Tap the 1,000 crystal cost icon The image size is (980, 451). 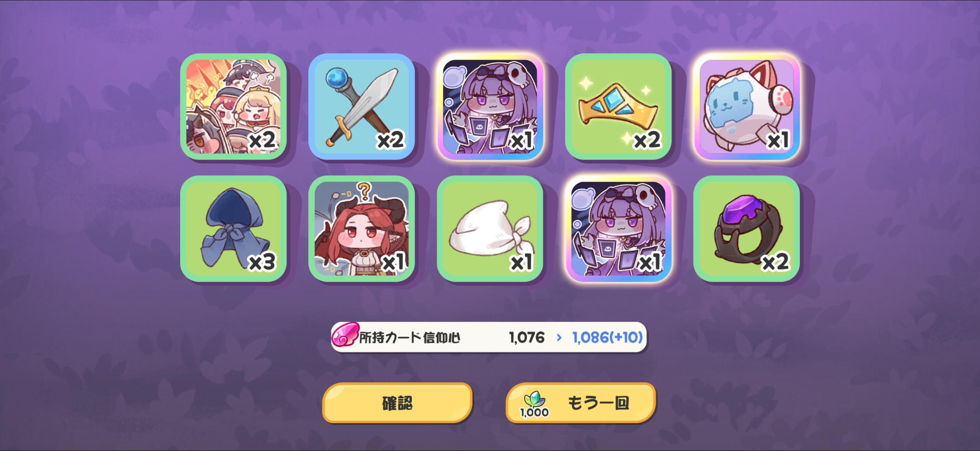pos(534,404)
